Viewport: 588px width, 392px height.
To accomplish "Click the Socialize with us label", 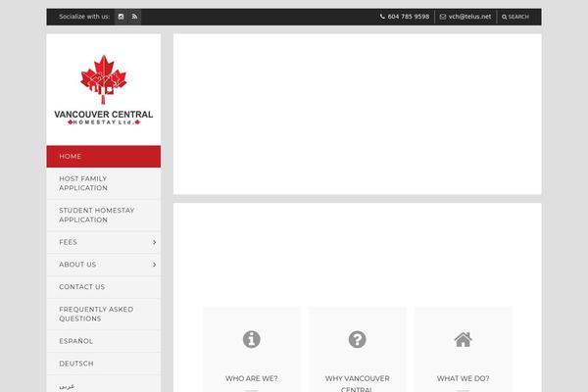I will click(84, 17).
